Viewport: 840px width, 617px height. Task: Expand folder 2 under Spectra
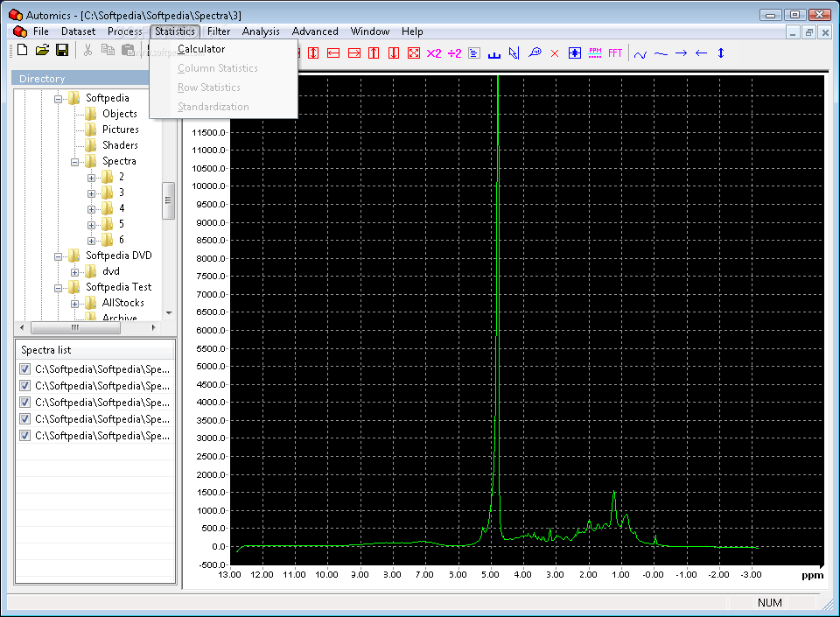tap(91, 178)
